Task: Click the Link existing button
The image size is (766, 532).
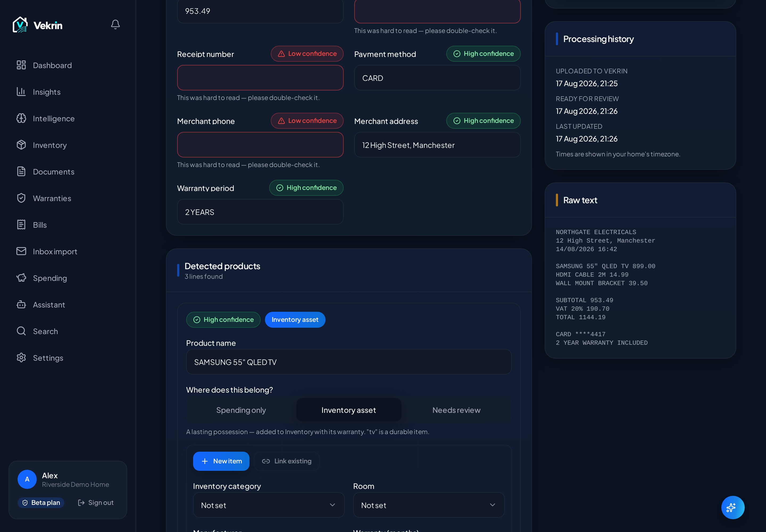Action: [x=287, y=461]
